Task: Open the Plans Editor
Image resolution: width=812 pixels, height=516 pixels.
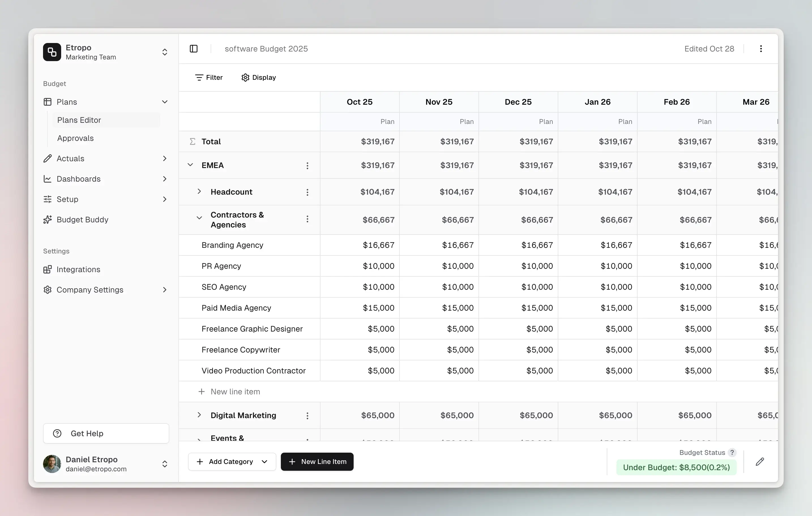Action: point(79,120)
